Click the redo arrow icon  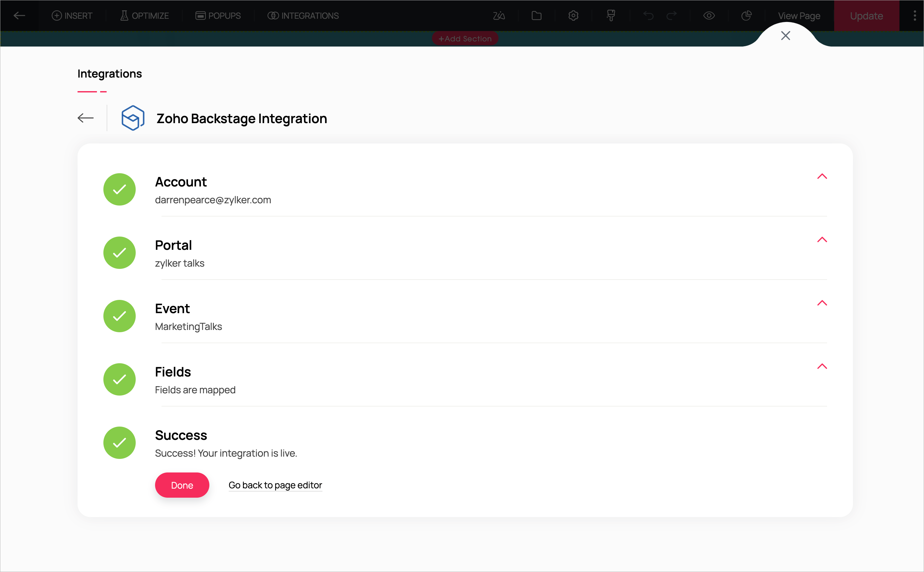671,16
